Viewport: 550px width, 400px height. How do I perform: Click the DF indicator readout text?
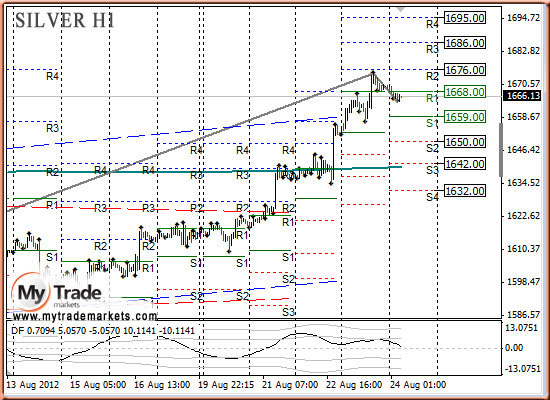(103, 331)
